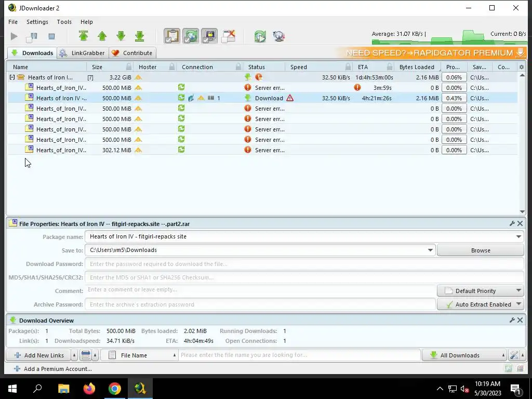Click the Add New Links button
The image size is (532, 399).
pyautogui.click(x=38, y=355)
